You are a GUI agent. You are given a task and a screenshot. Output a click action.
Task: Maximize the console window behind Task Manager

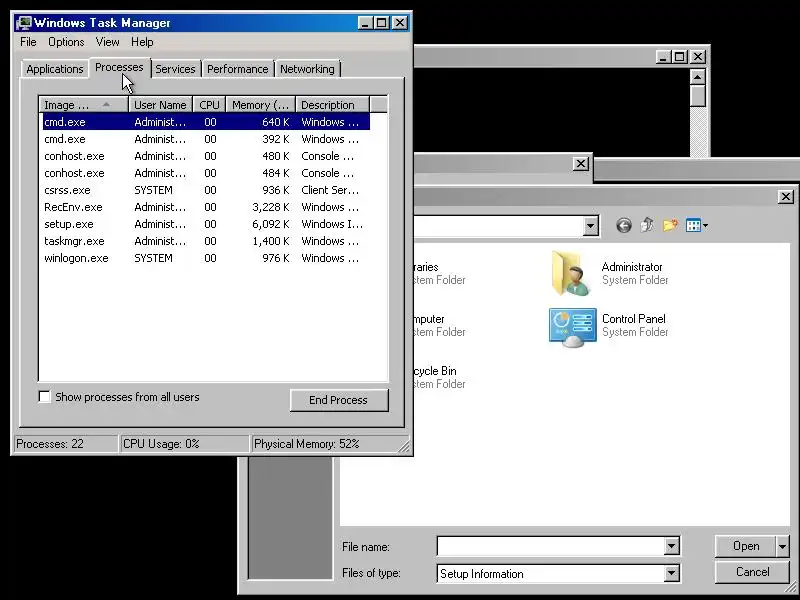680,57
